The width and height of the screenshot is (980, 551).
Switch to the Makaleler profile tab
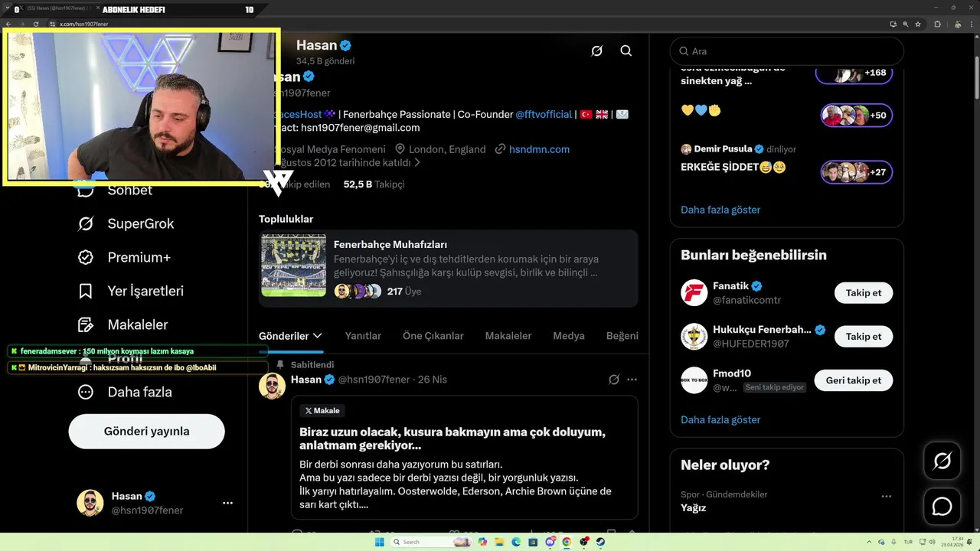(508, 336)
